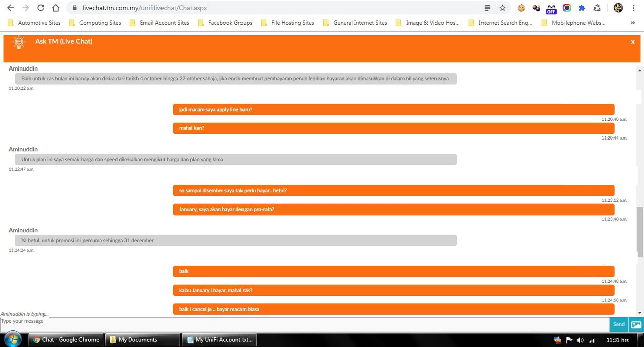Open the Extensions puzzle menu

pos(582,8)
